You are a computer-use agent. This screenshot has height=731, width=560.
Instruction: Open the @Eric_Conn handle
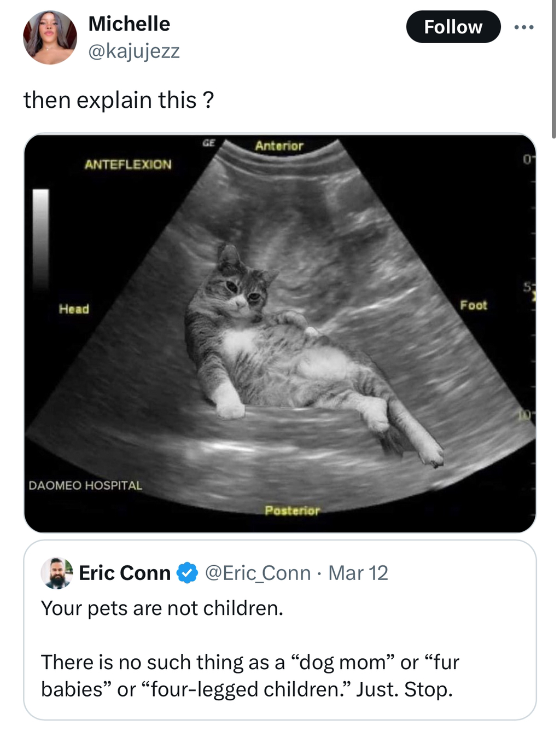(x=258, y=573)
